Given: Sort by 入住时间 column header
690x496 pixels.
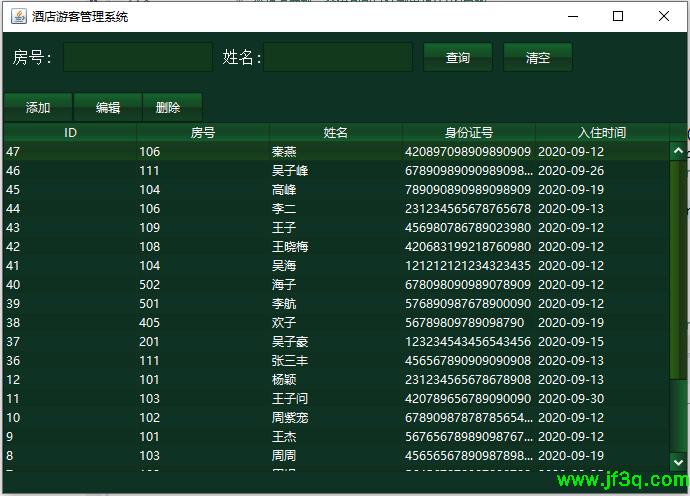Looking at the screenshot, I should (602, 132).
